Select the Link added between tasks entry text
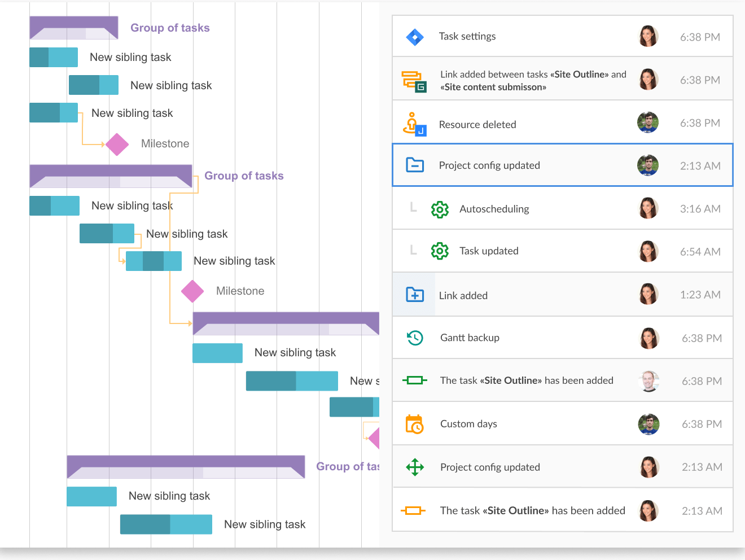Viewport: 745px width, 560px height. 533,81
